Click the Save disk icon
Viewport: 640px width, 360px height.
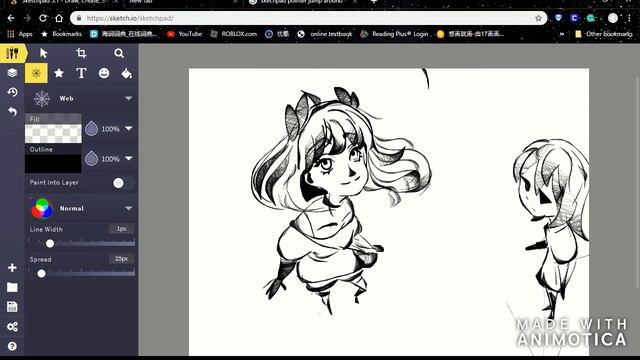12,307
